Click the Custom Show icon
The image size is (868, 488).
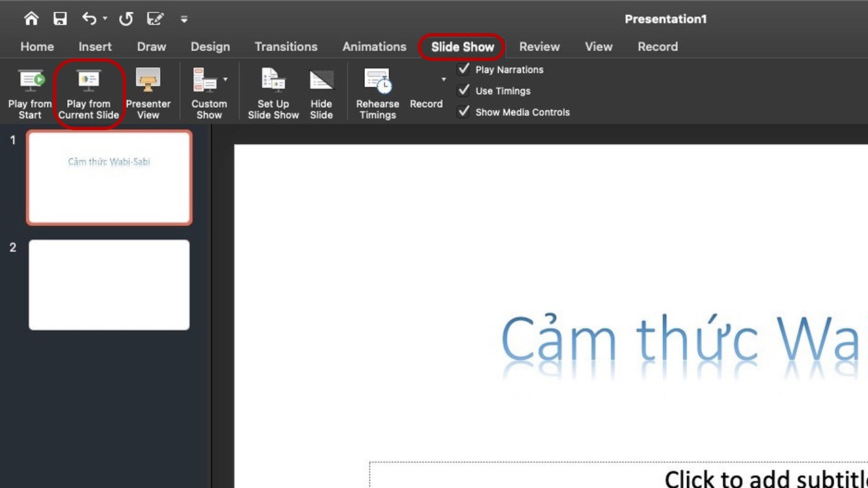coord(205,80)
